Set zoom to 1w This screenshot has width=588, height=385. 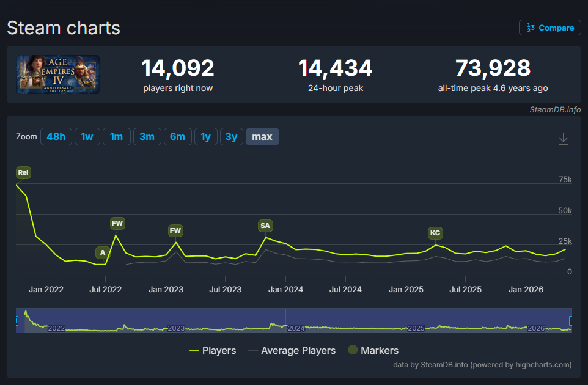pos(87,136)
